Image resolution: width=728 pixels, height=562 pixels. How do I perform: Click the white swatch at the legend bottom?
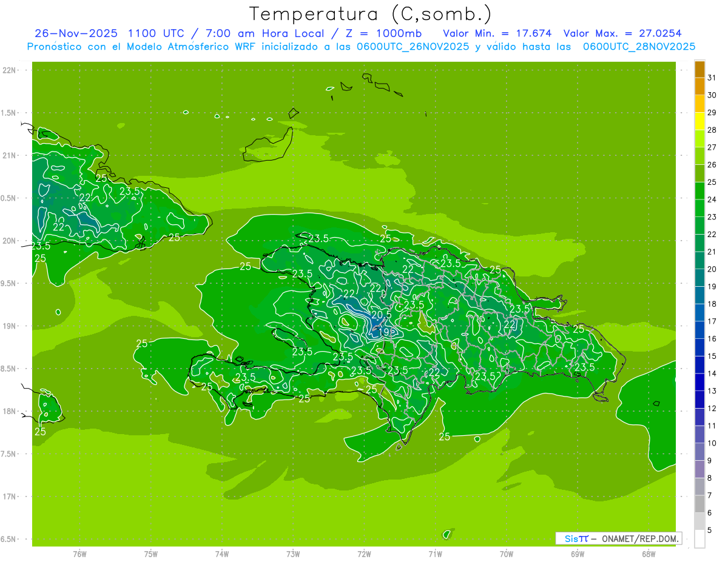point(699,538)
